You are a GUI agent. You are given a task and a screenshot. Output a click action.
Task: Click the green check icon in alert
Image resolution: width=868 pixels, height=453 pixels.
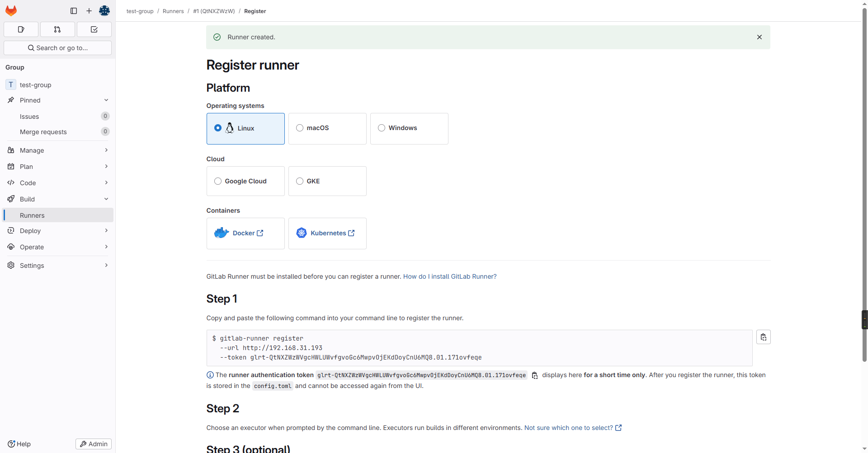click(217, 37)
